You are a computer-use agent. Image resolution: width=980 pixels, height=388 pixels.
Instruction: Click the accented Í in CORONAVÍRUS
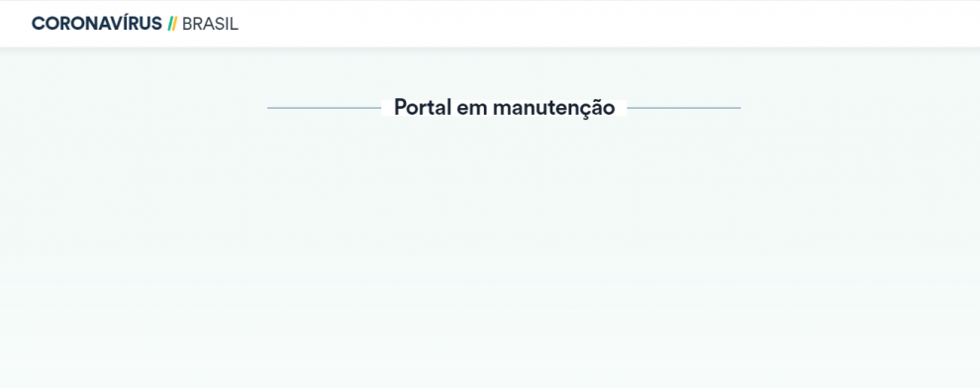[x=127, y=23]
